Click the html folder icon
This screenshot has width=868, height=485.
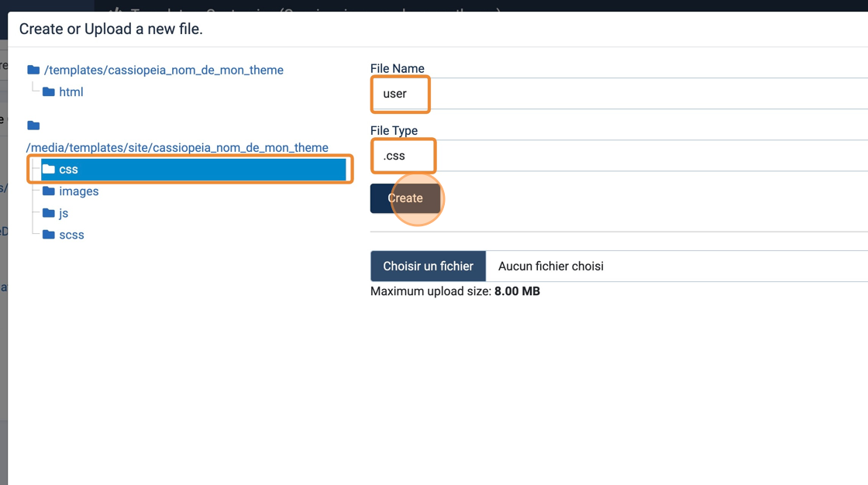(x=49, y=91)
